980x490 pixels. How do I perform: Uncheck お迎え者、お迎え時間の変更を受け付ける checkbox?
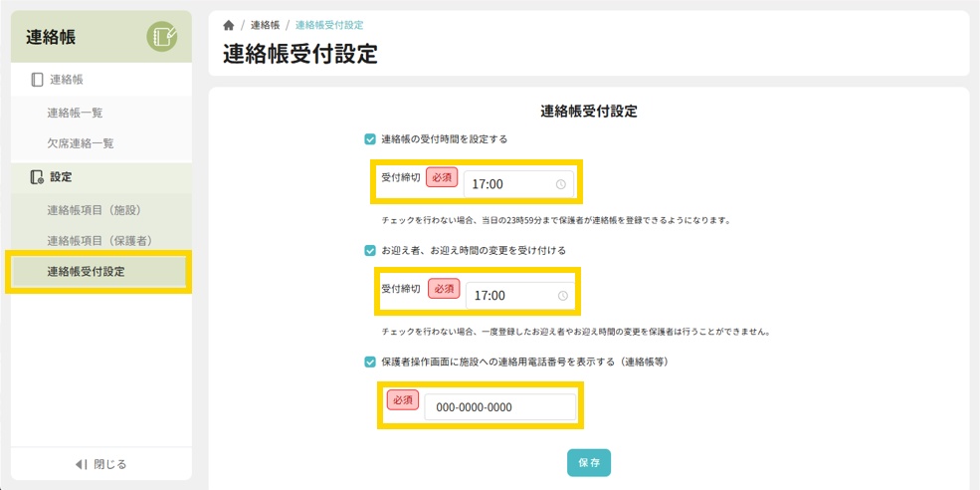pyautogui.click(x=371, y=251)
